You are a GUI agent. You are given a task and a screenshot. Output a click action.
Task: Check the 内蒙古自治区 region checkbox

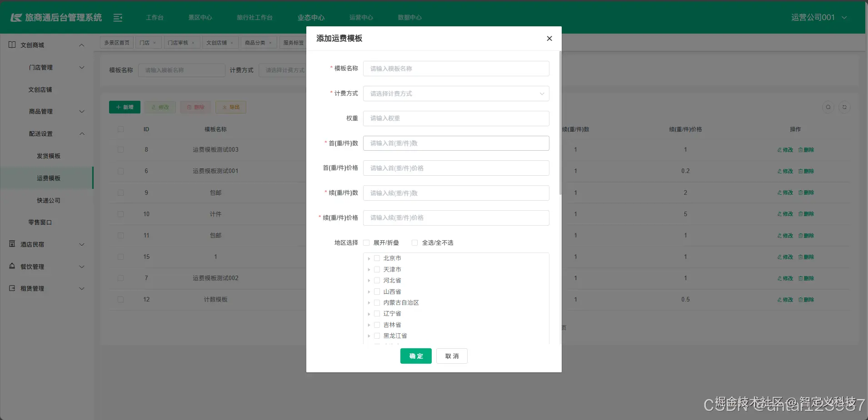[x=377, y=303]
